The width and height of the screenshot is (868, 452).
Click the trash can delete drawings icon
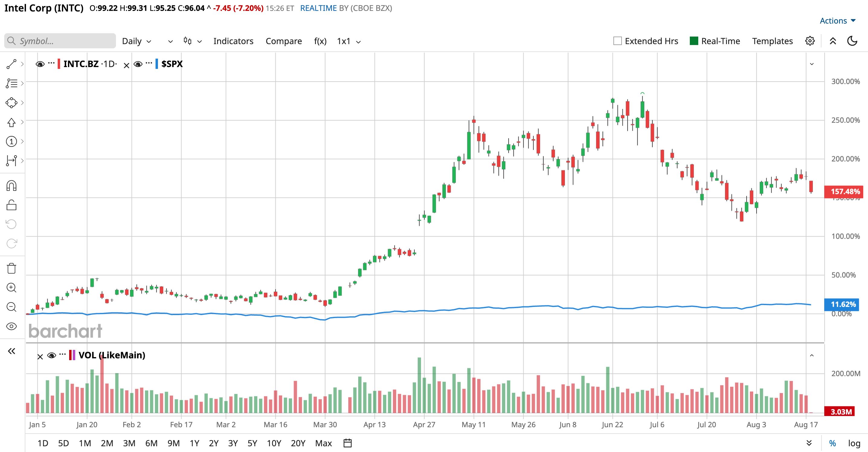[x=11, y=268]
